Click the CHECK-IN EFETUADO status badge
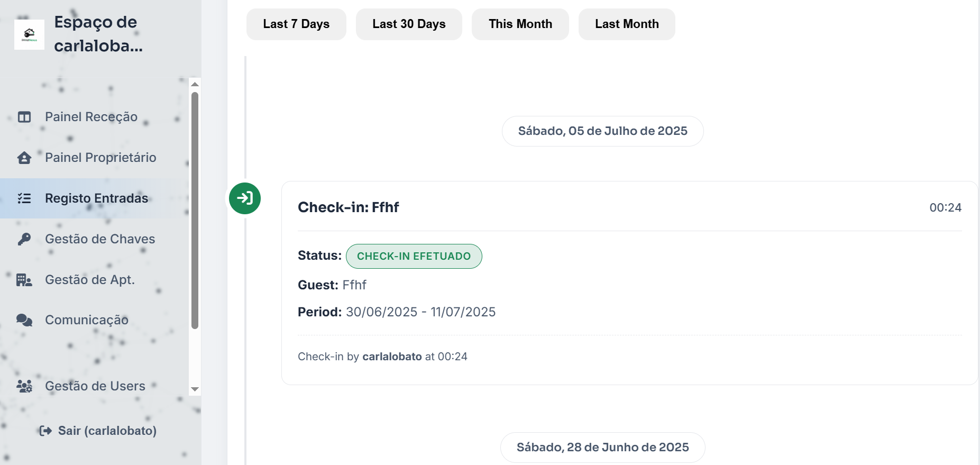 [x=414, y=256]
